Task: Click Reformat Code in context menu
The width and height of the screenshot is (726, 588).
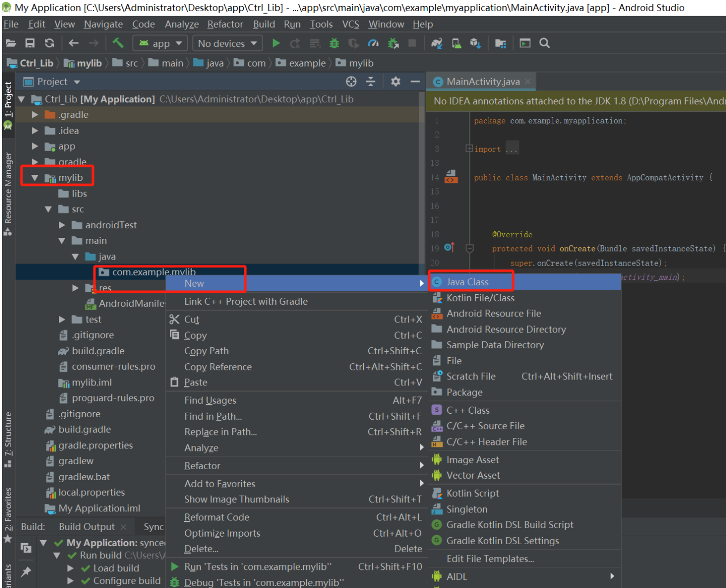Action: (297, 517)
